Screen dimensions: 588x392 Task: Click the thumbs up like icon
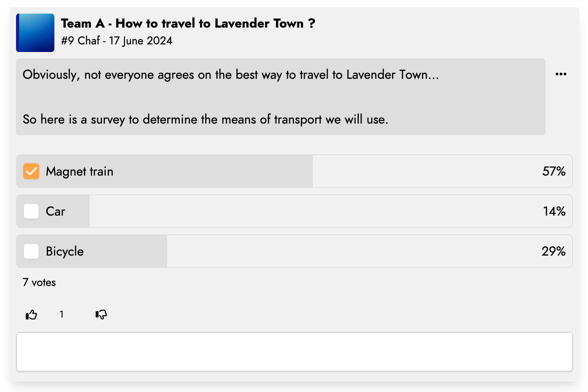click(31, 315)
